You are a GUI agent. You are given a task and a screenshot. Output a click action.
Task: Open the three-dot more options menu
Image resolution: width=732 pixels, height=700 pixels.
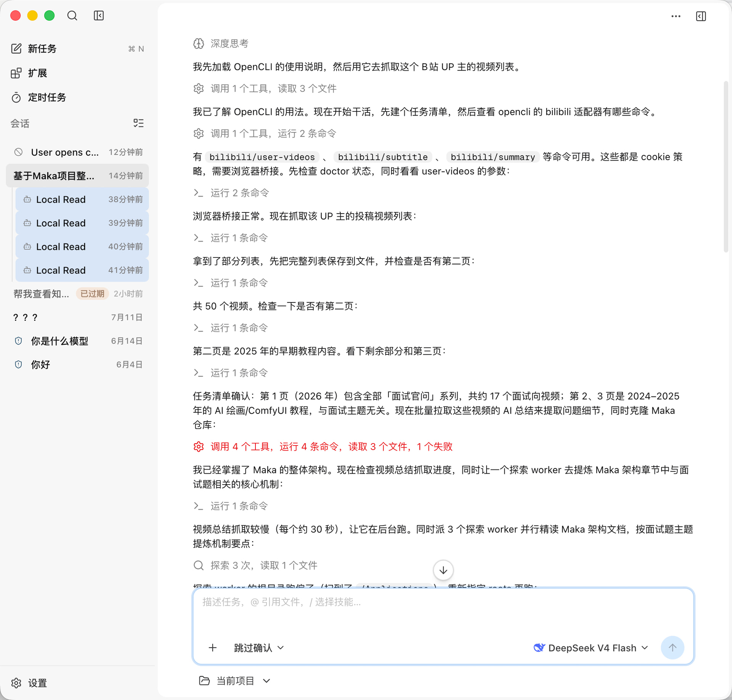(676, 16)
